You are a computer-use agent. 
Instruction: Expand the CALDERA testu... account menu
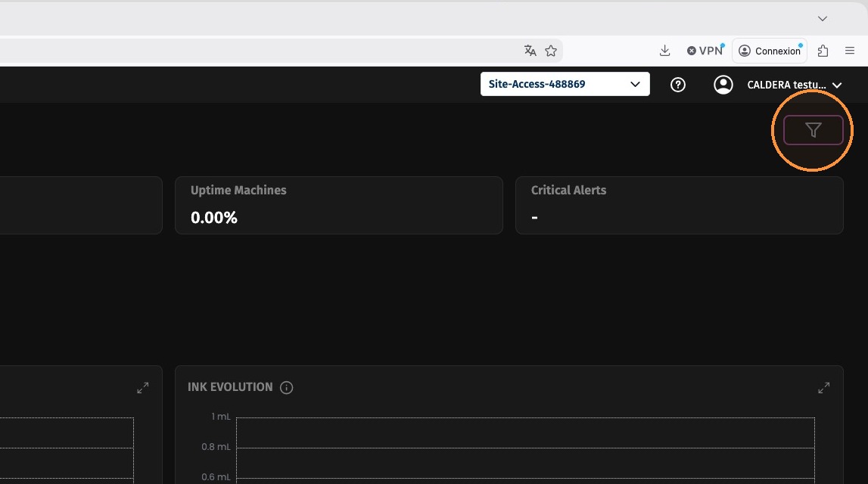click(x=795, y=85)
